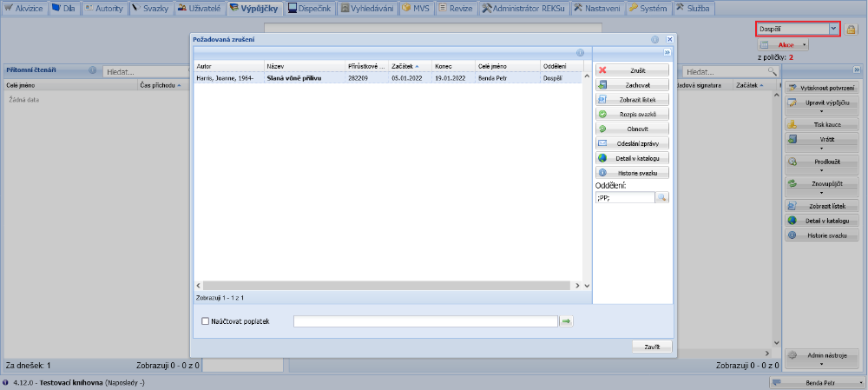
Task: Click Tisk kauce in the right panel
Action: [821, 124]
